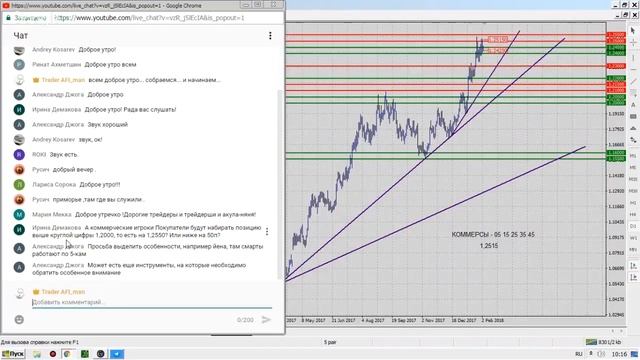This screenshot has width=640, height=360.
Task: Open the file explorer taskbar icon
Action: (x=37, y=354)
